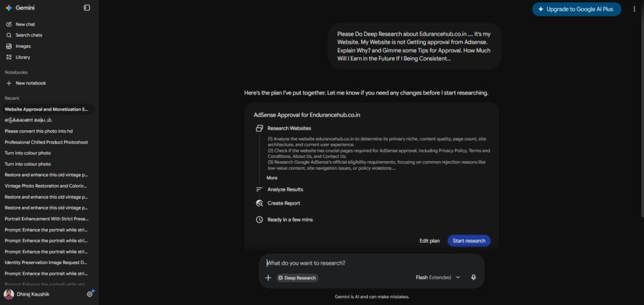The image size is (644, 305).
Task: Click Start research button
Action: pos(469,241)
